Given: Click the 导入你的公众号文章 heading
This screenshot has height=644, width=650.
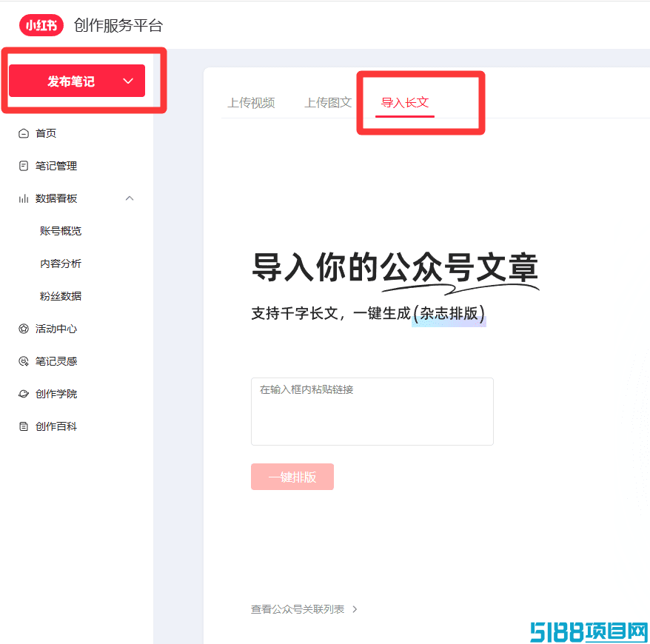Looking at the screenshot, I should point(395,268).
